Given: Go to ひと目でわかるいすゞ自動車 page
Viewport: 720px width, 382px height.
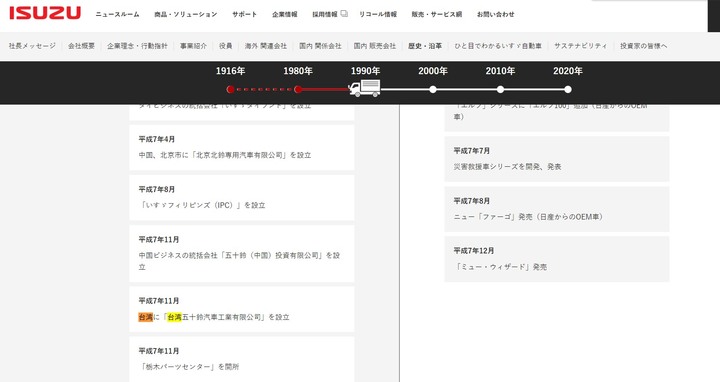Looking at the screenshot, I should [498, 46].
